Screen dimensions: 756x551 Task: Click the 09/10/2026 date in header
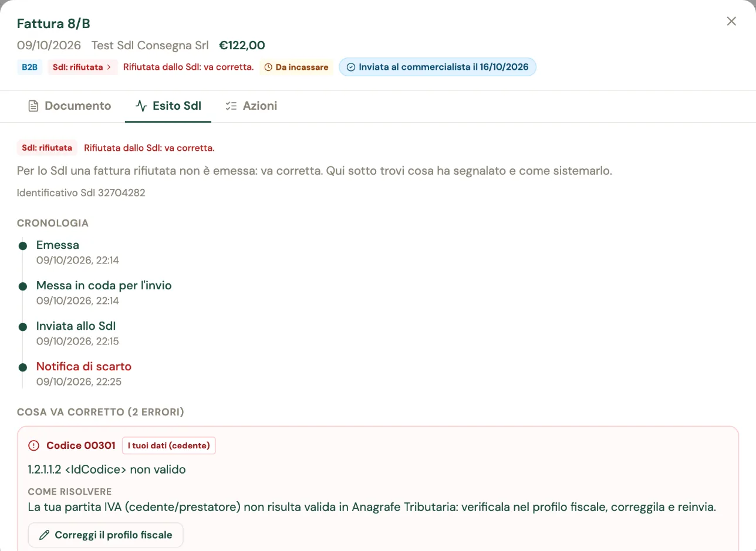pyautogui.click(x=49, y=45)
